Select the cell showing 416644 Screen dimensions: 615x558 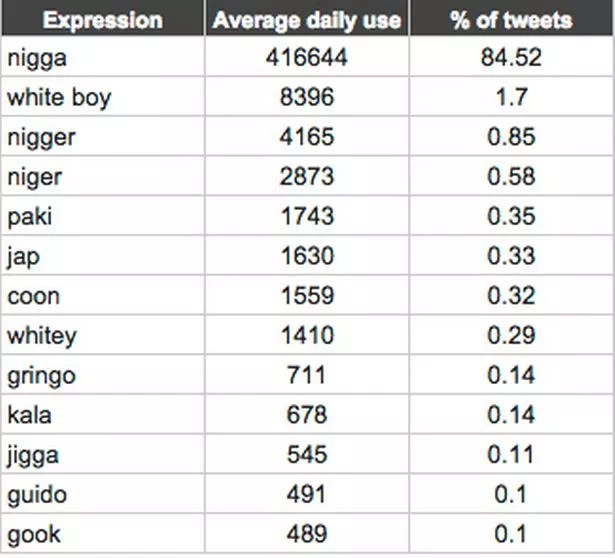(x=307, y=56)
